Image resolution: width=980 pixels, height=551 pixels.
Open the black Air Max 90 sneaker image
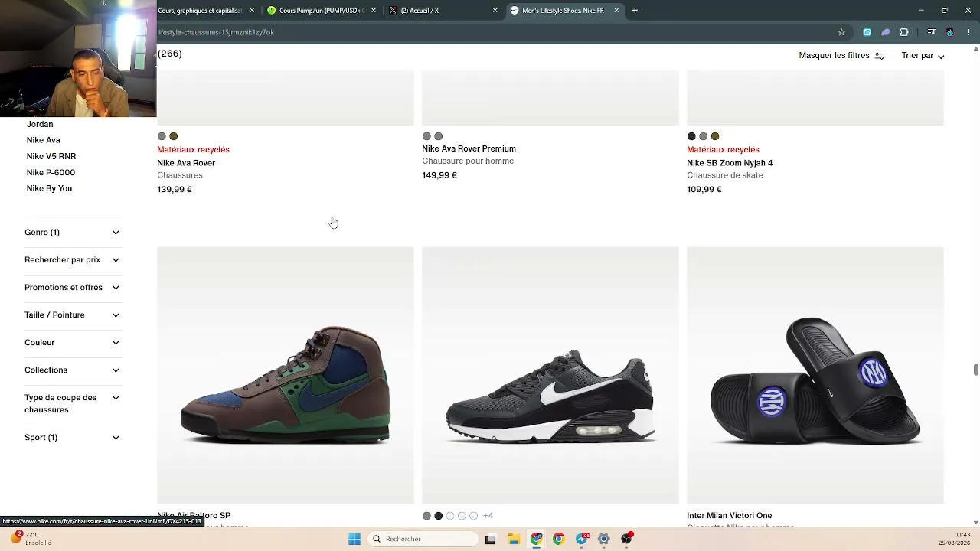tap(550, 375)
